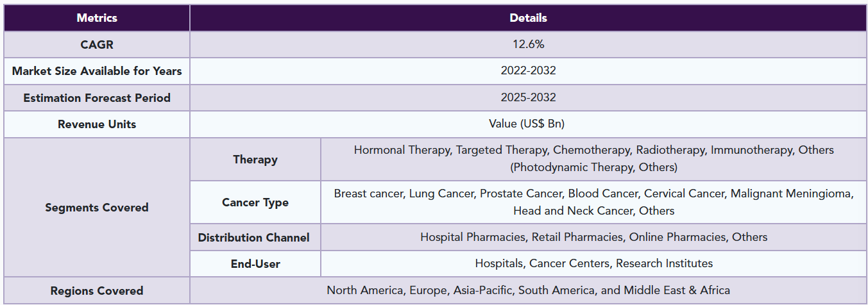The height and width of the screenshot is (305, 868).
Task: Select the CAGR row label
Action: click(x=97, y=45)
